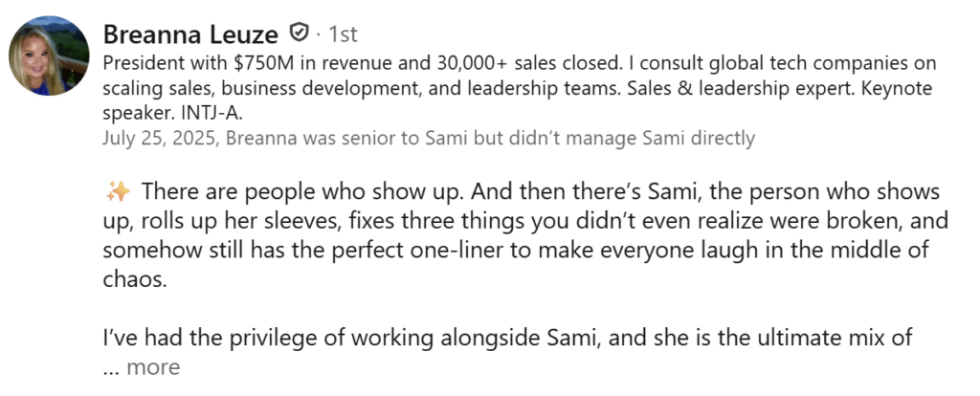The image size is (980, 396).
Task: Click the "$750M in revenue" headline text
Action: pos(253,64)
